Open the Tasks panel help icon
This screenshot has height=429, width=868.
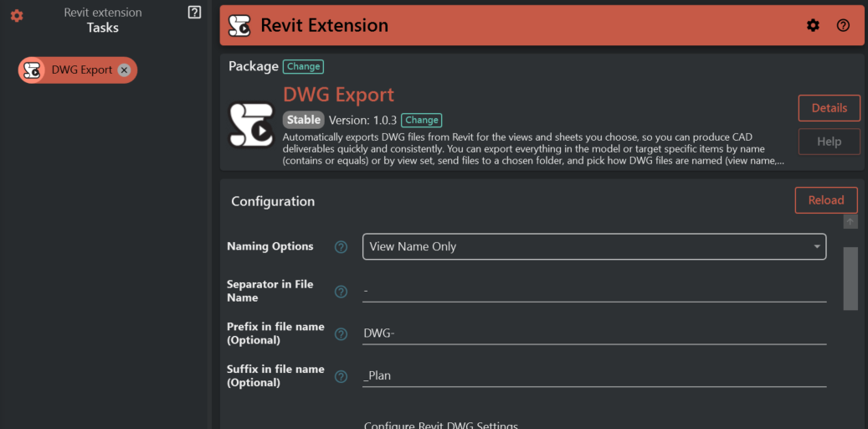coord(194,13)
